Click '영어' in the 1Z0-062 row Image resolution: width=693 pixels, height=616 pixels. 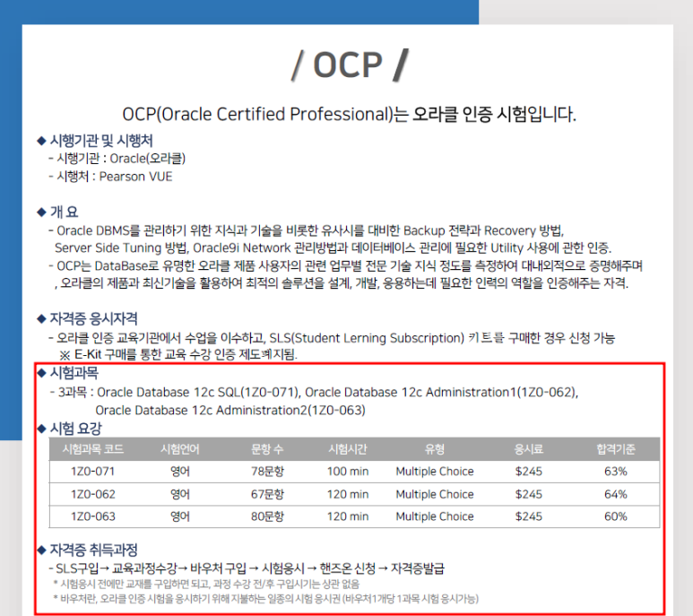[180, 494]
